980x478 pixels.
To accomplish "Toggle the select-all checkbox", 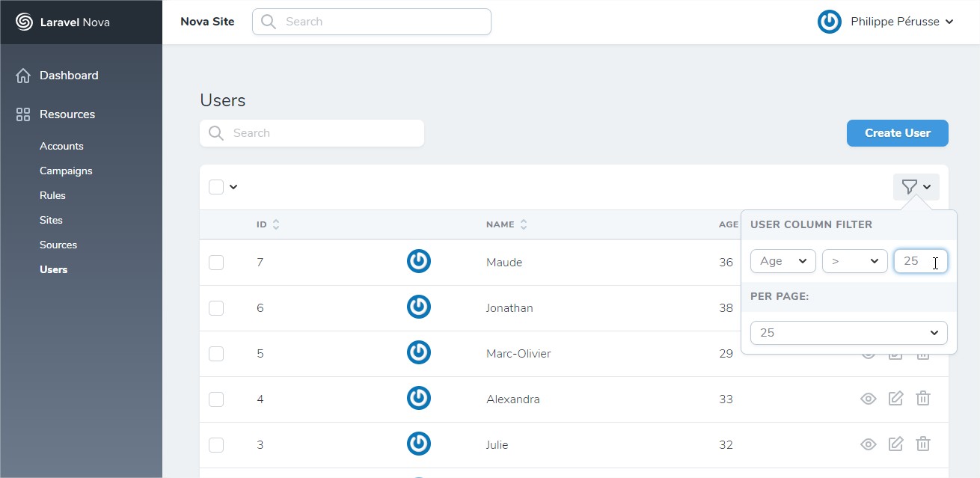I will (216, 187).
